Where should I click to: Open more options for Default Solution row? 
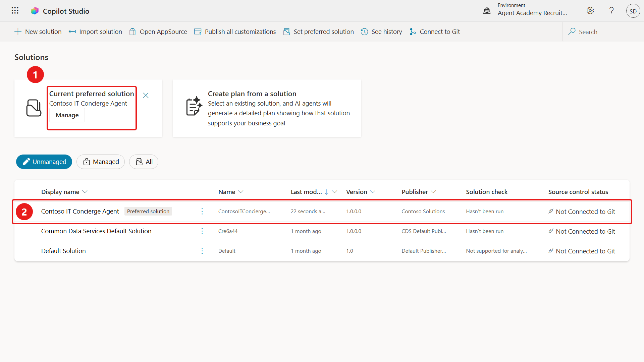[x=202, y=251]
